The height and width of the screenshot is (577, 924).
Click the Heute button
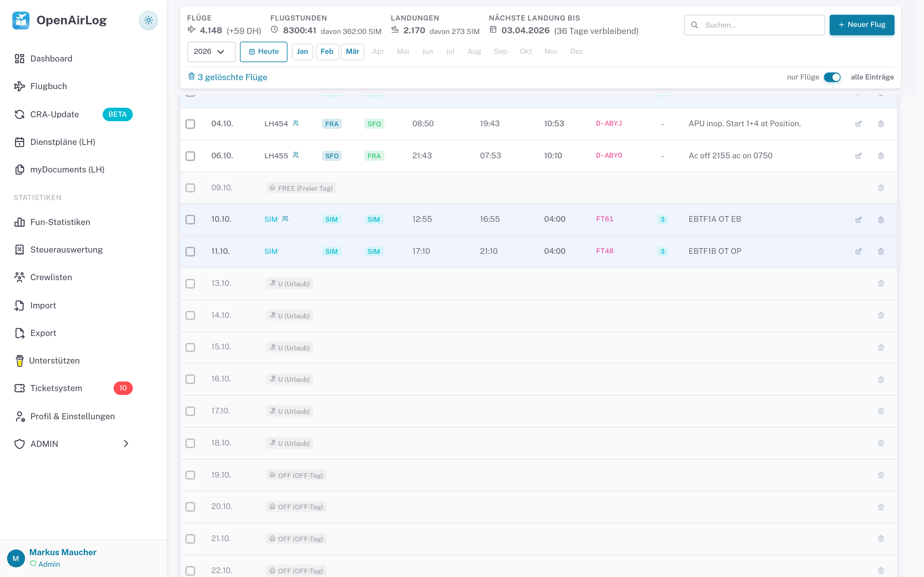pyautogui.click(x=263, y=52)
